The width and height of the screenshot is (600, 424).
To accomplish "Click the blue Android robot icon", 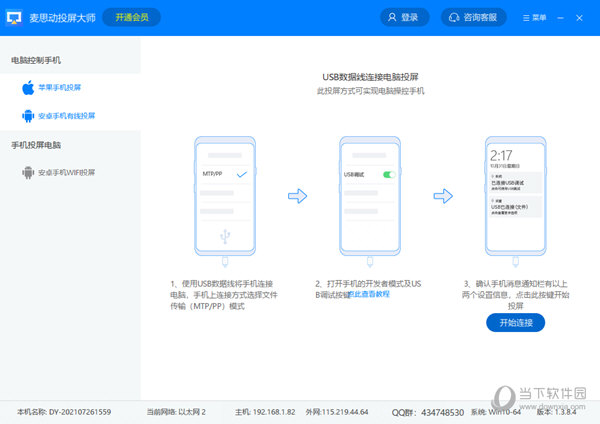I will (x=28, y=116).
